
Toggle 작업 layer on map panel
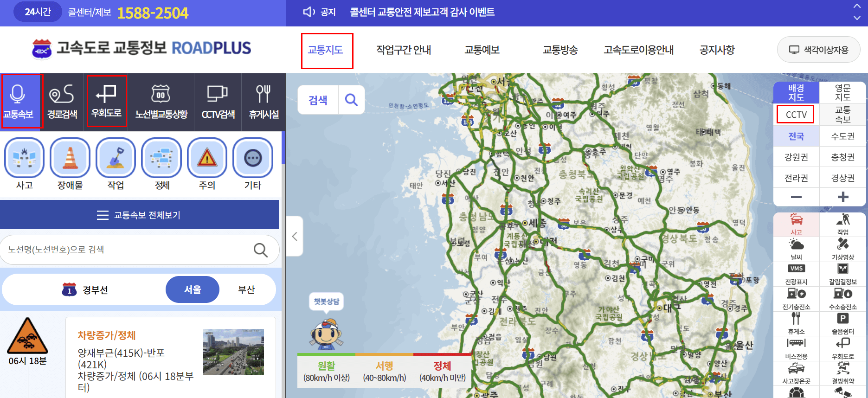click(842, 224)
